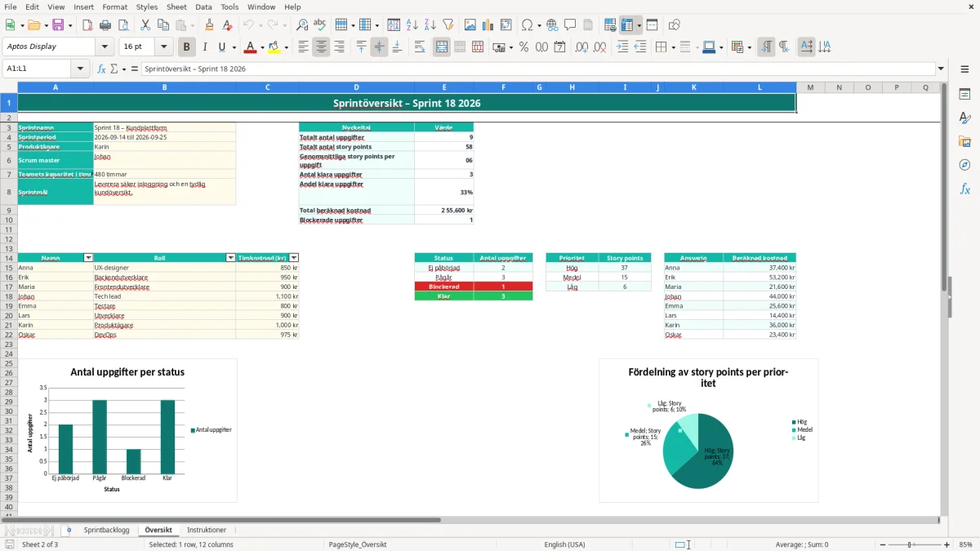The width and height of the screenshot is (980, 551).
Task: Clear direct formatting icon
Action: [x=226, y=25]
